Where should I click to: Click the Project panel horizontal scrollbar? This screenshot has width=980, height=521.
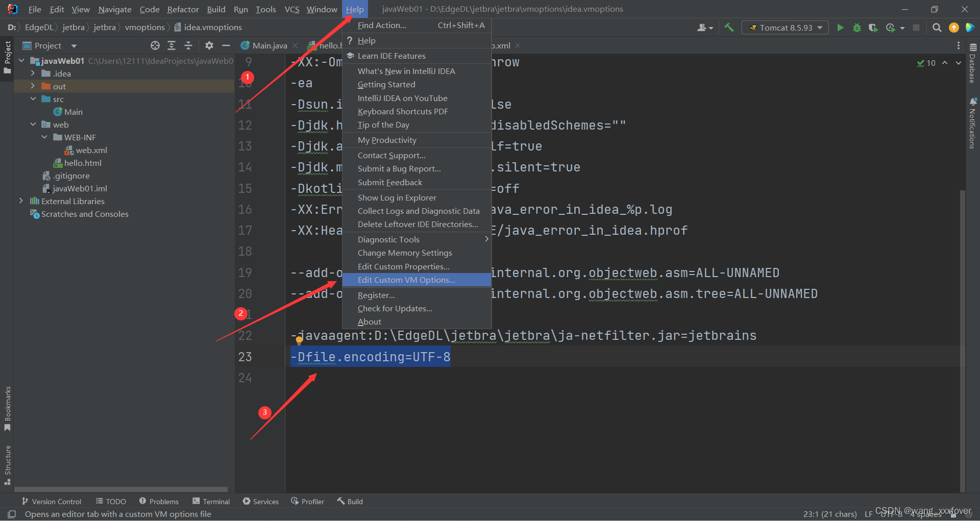(x=121, y=489)
